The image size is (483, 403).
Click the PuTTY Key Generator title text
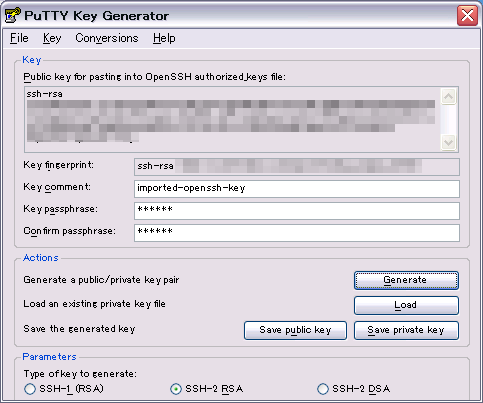click(96, 16)
